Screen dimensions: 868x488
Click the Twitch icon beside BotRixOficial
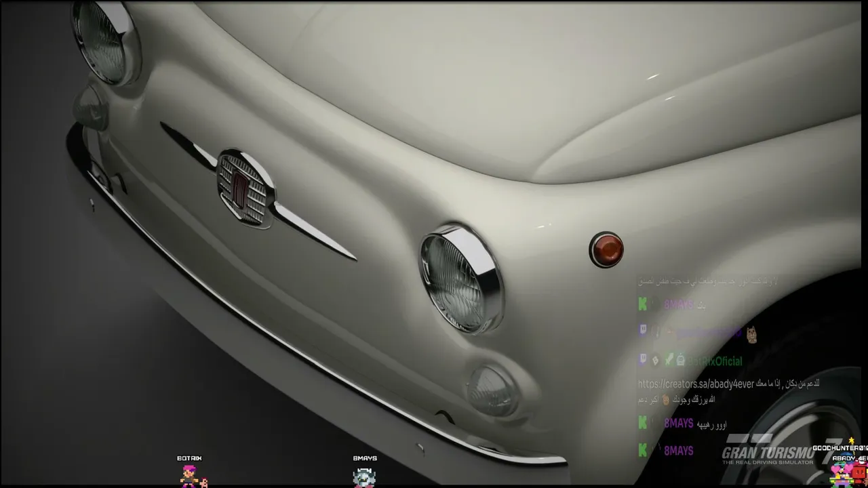(x=642, y=361)
